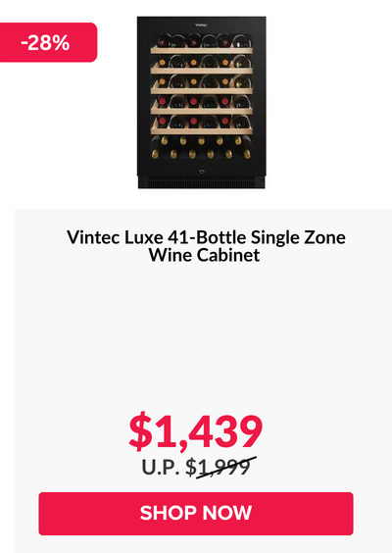
Task: Click the bottom row of gold-capped bottles
Action: [x=201, y=154]
